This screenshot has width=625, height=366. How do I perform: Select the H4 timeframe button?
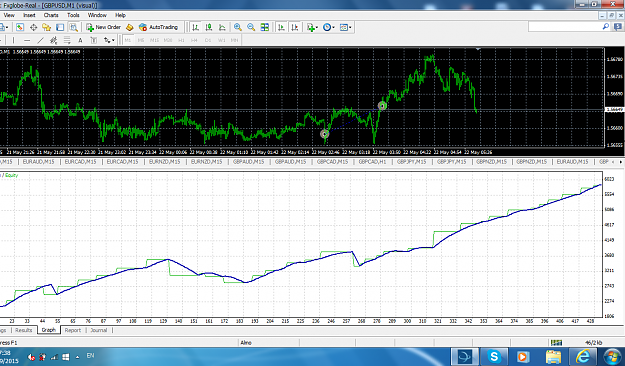click(x=195, y=40)
